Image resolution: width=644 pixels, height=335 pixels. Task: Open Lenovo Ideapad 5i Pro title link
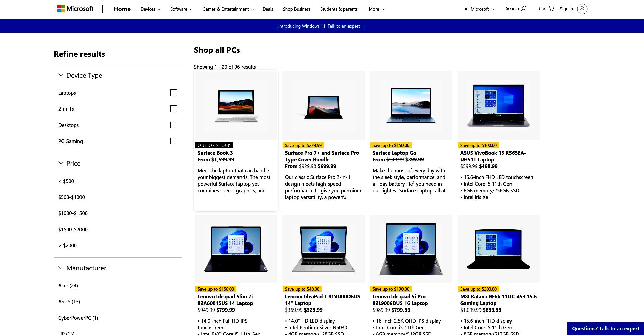[x=400, y=300]
